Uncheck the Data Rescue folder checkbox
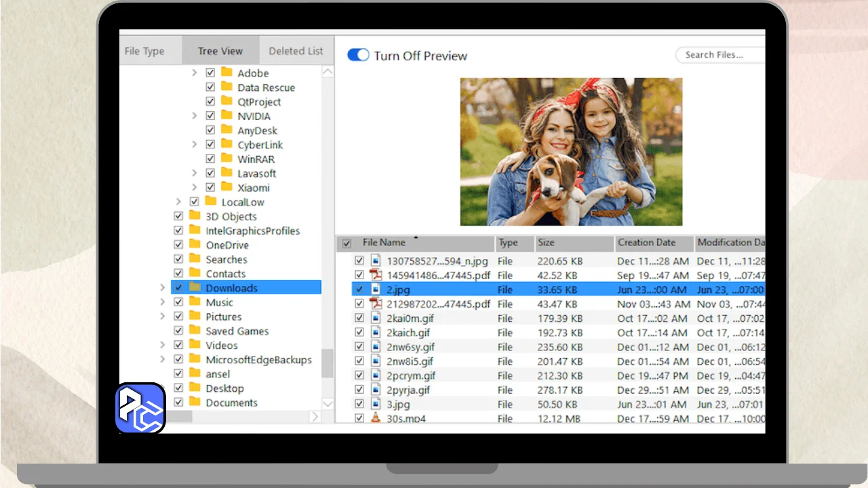The width and height of the screenshot is (868, 488). point(210,87)
